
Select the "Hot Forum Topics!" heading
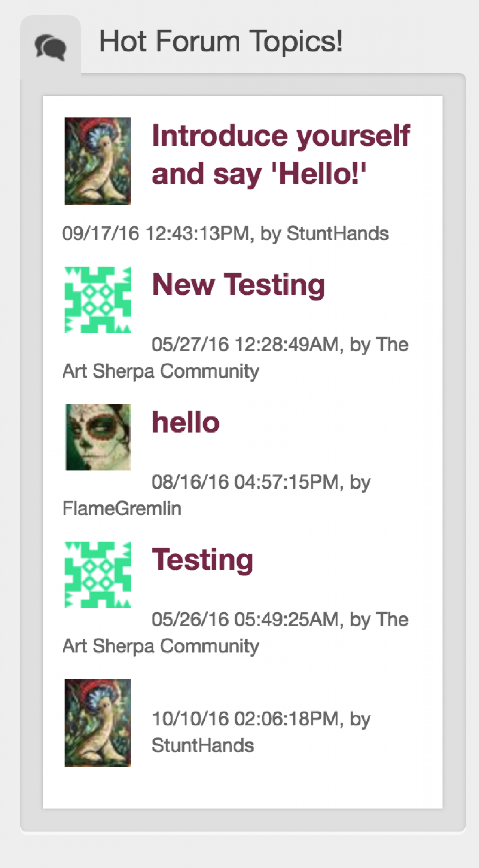(x=220, y=41)
